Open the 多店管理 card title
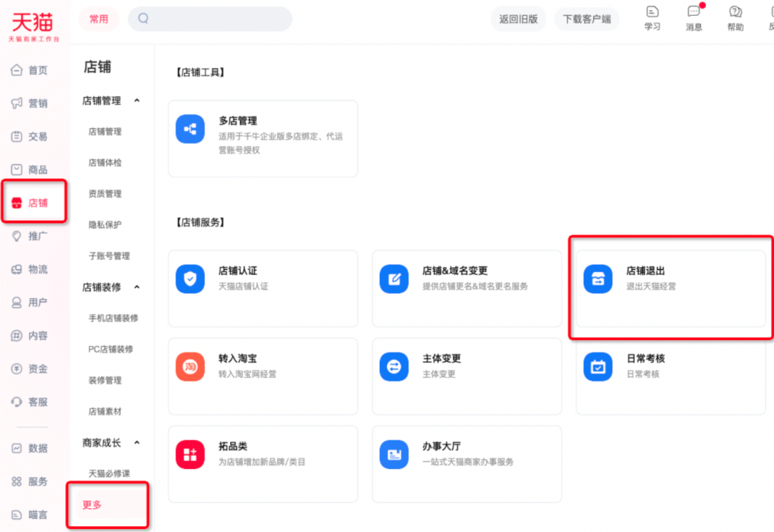774x532 pixels. (x=238, y=121)
